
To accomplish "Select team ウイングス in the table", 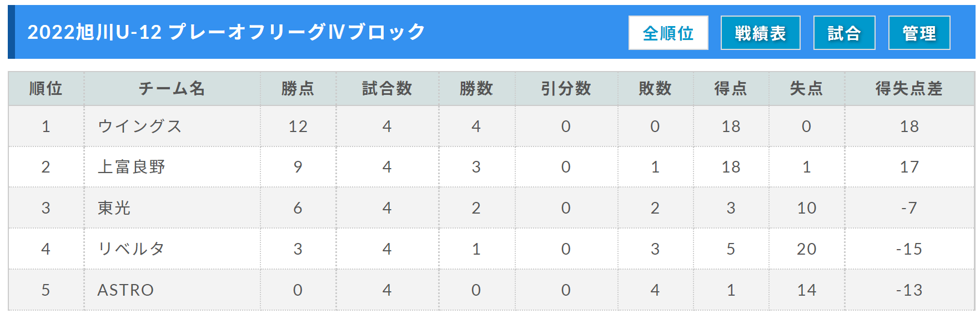I will 140,126.
